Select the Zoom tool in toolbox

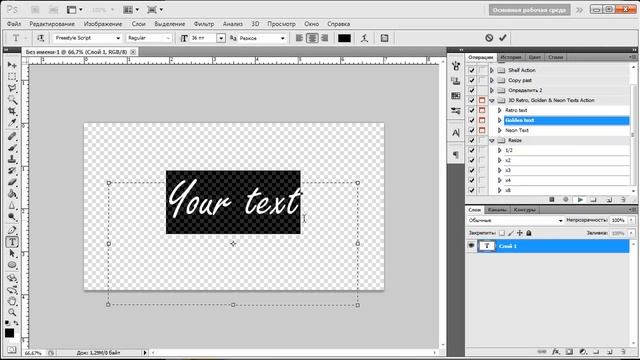tap(12, 313)
